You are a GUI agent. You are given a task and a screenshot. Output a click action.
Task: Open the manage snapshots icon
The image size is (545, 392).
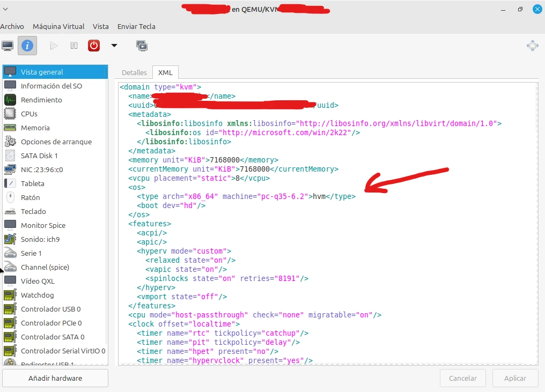coord(142,46)
